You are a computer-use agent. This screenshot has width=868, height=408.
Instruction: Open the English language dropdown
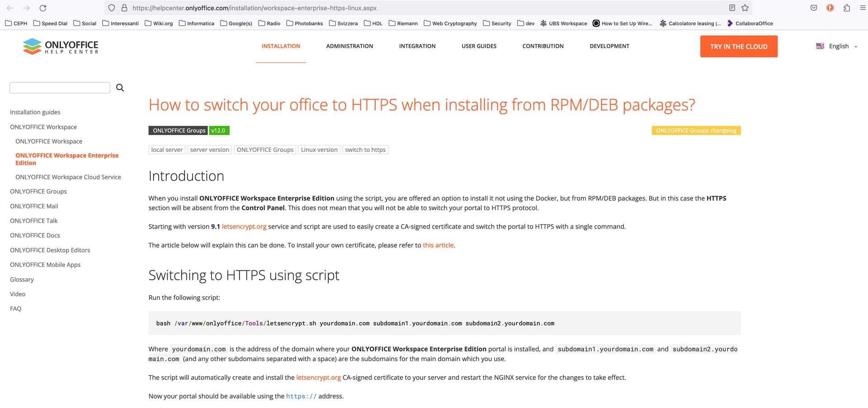coord(837,46)
